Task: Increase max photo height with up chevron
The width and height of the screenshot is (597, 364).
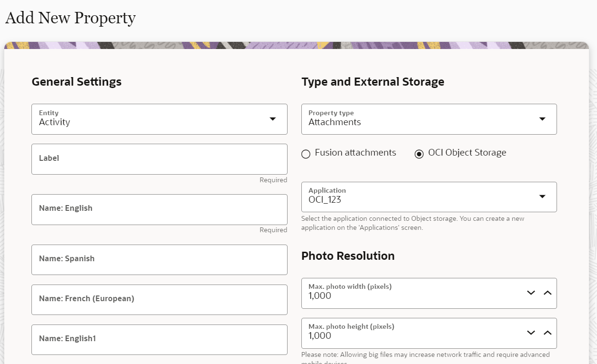Action: click(x=547, y=333)
